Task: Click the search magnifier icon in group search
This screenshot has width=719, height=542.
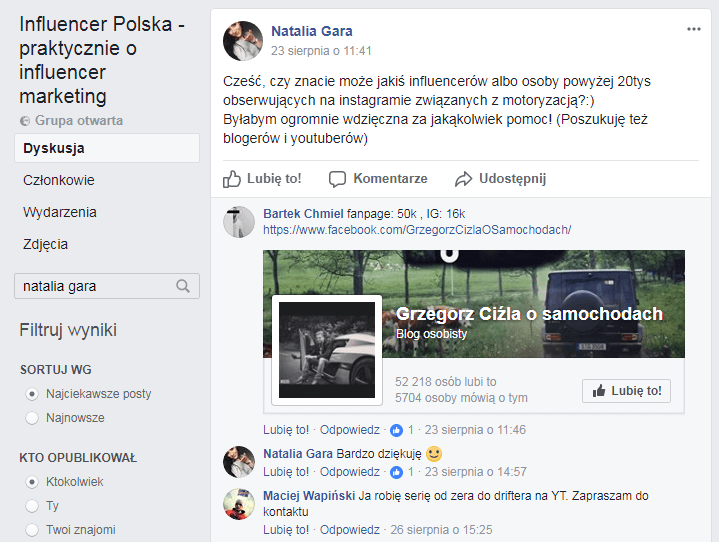Action: tap(183, 286)
